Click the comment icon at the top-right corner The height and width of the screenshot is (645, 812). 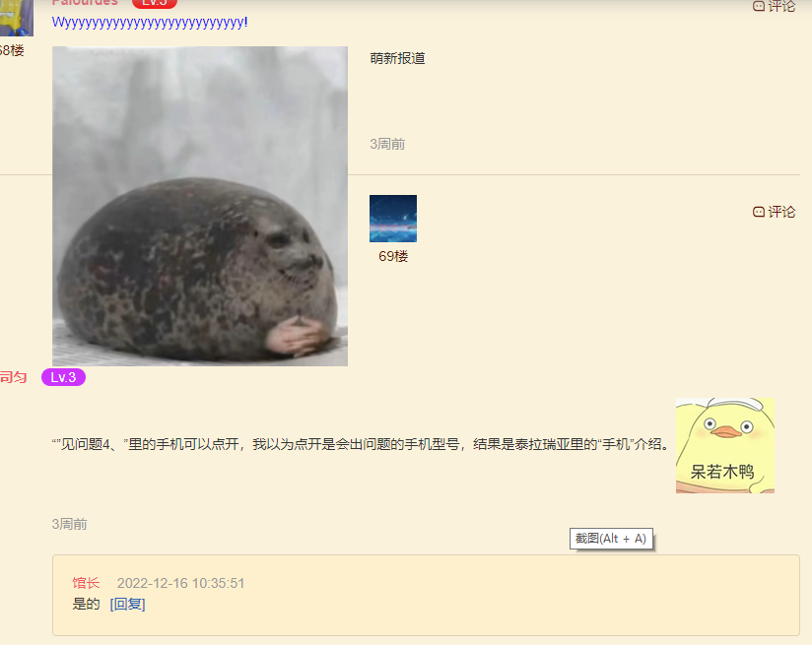(758, 6)
